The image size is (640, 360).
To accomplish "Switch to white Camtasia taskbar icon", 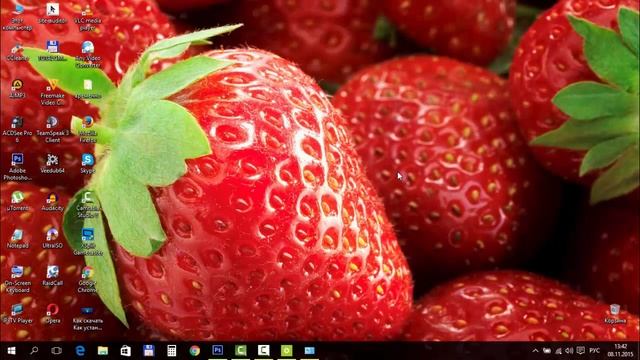I will (264, 351).
